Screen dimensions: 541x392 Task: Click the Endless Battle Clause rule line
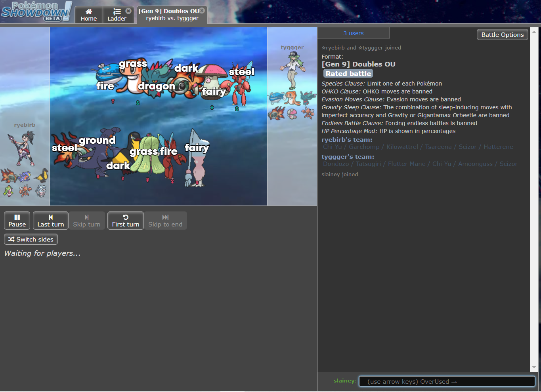(x=399, y=123)
